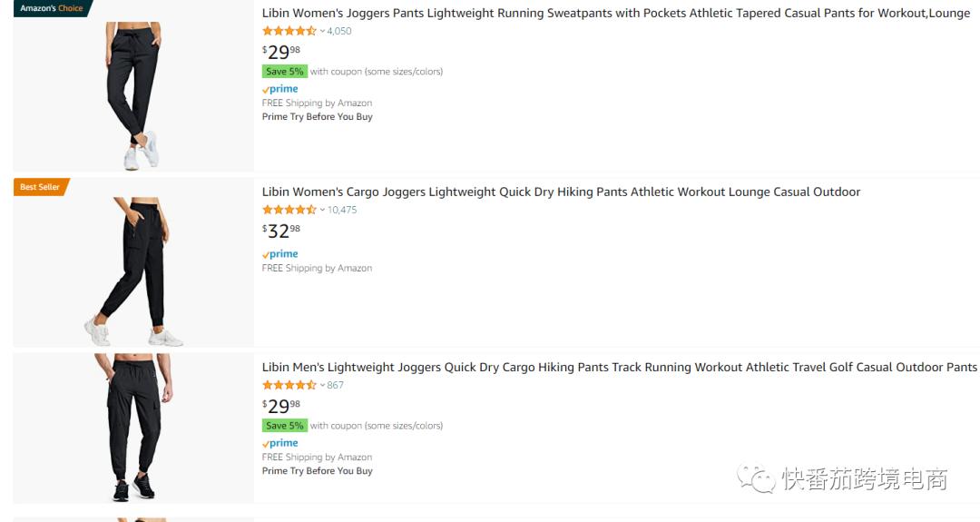The width and height of the screenshot is (980, 522).
Task: Open the 4,050 reviews count link
Action: (x=339, y=31)
